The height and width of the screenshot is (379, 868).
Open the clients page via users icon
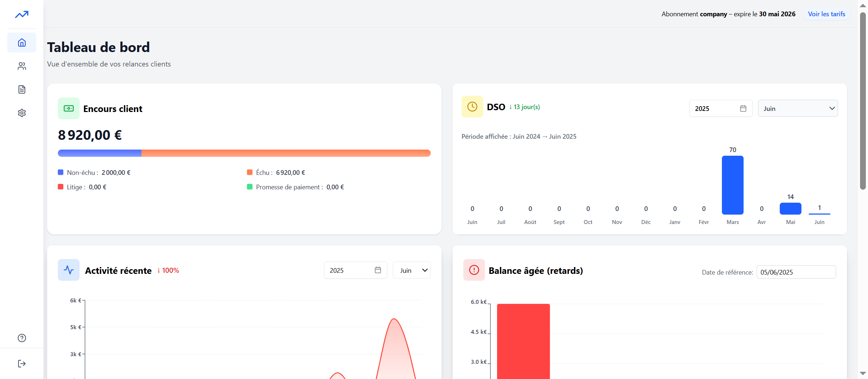(22, 66)
